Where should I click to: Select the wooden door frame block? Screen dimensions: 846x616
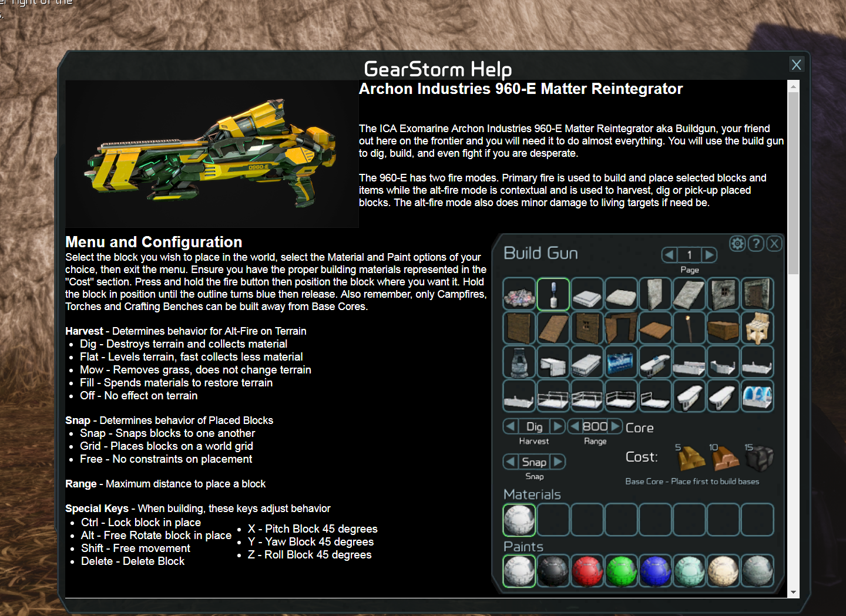[x=622, y=328]
